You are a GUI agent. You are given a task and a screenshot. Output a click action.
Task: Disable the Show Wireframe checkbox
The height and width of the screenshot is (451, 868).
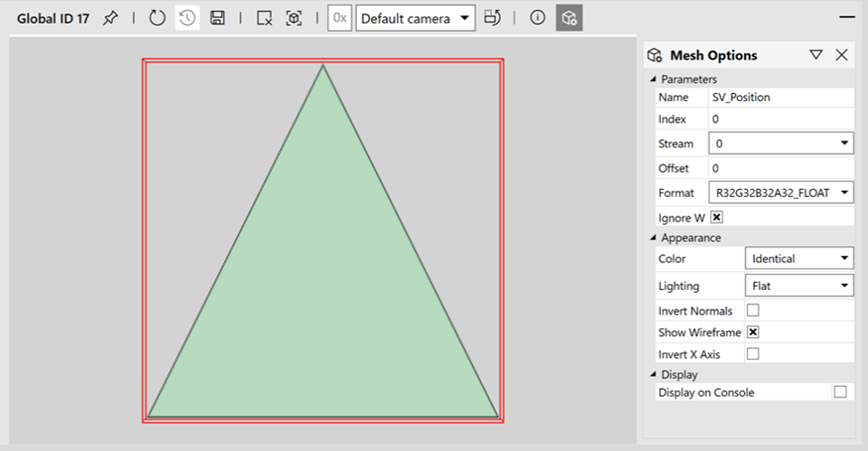click(753, 332)
